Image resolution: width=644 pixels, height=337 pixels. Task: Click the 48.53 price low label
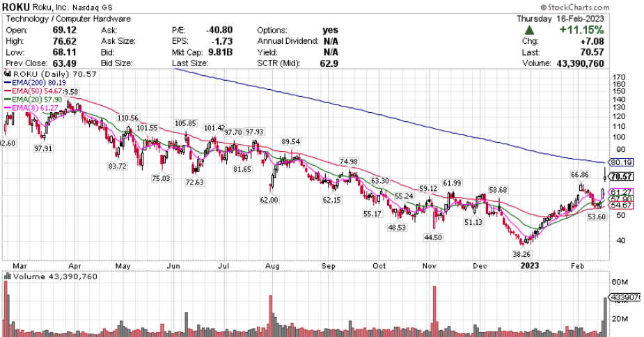(x=397, y=227)
